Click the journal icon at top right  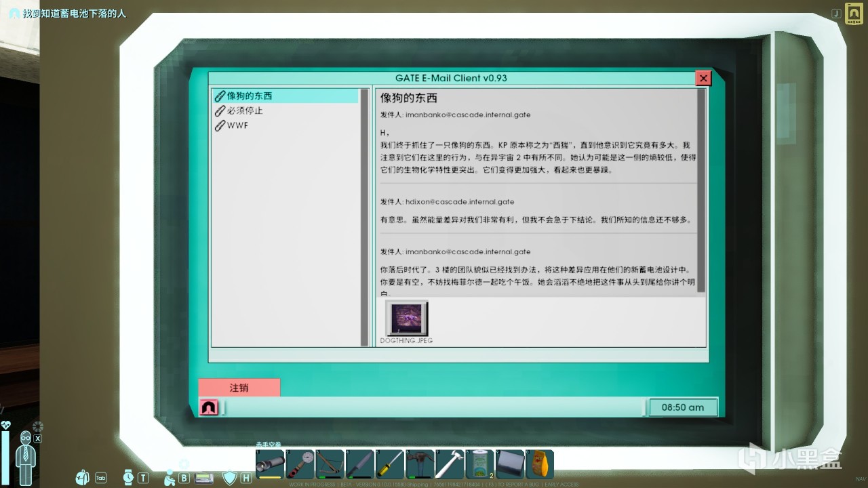tap(854, 13)
